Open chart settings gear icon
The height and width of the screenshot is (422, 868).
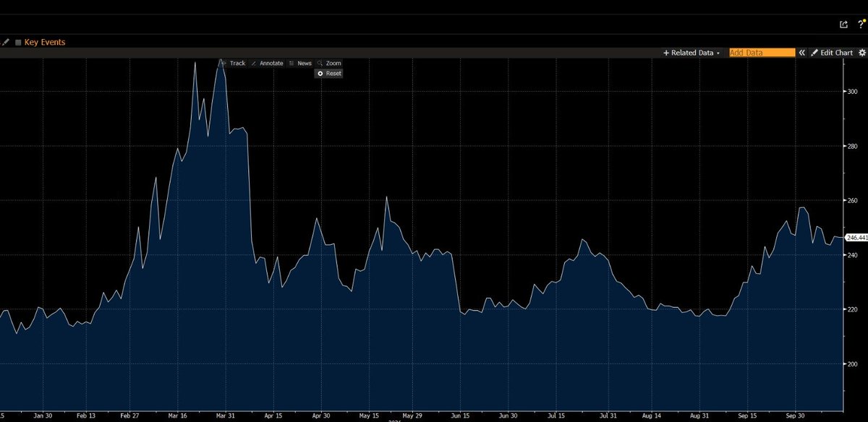click(x=861, y=53)
